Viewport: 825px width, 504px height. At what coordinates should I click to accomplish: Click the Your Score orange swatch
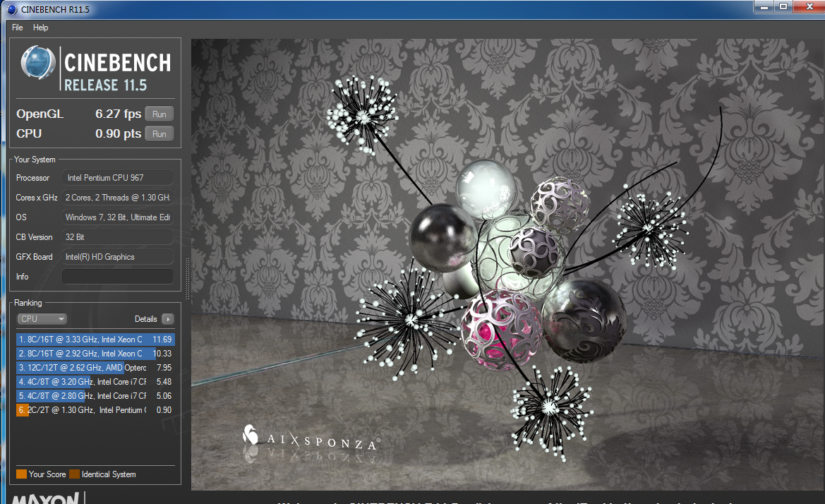point(22,474)
